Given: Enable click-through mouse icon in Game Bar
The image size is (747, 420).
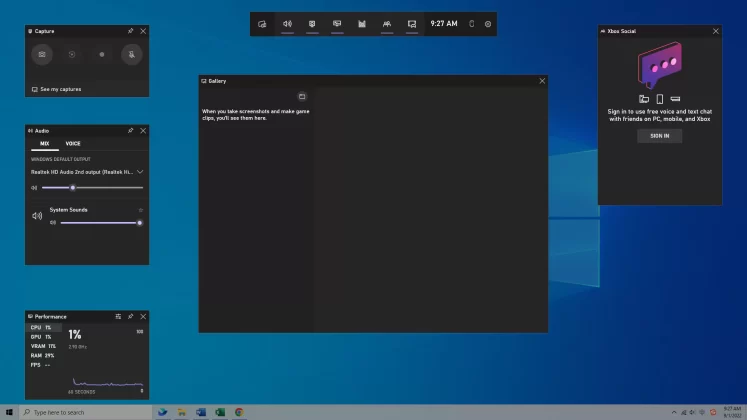Looking at the screenshot, I should [x=472, y=24].
